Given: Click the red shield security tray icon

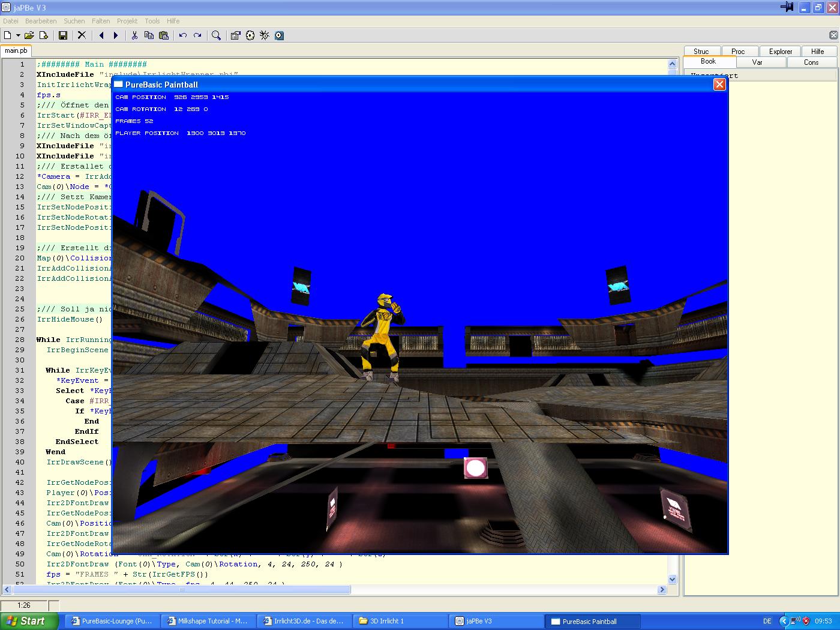Looking at the screenshot, I should point(806,621).
